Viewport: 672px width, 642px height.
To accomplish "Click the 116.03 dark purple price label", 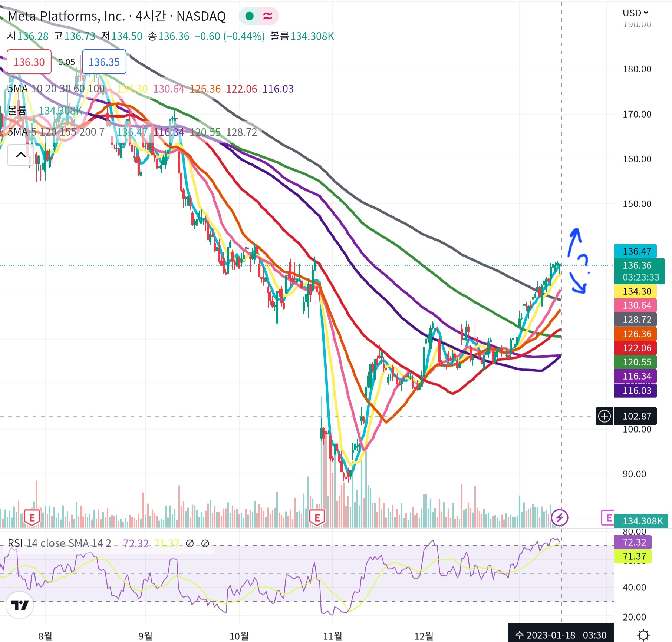I will pyautogui.click(x=635, y=391).
